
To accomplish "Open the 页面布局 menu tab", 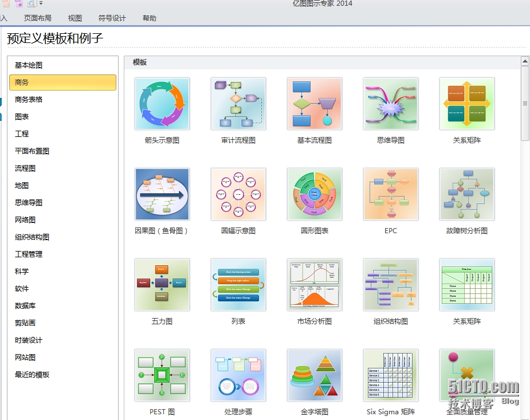I will pos(37,18).
